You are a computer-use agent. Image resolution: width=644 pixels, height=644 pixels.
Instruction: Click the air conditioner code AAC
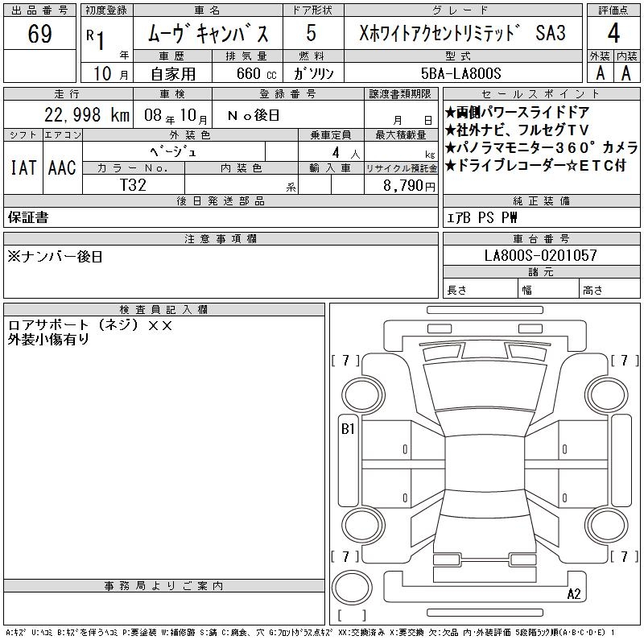coord(62,168)
